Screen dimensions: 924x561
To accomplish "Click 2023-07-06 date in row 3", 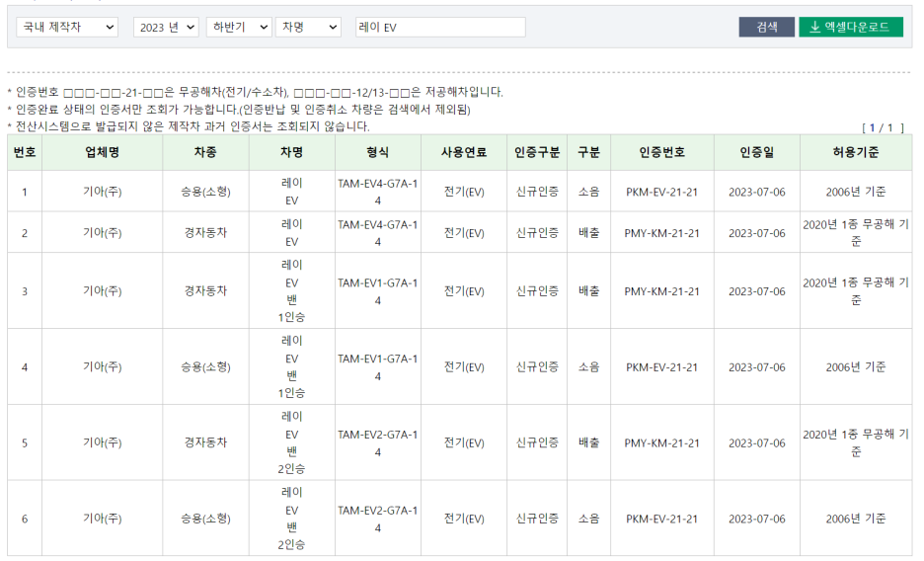I will (757, 291).
